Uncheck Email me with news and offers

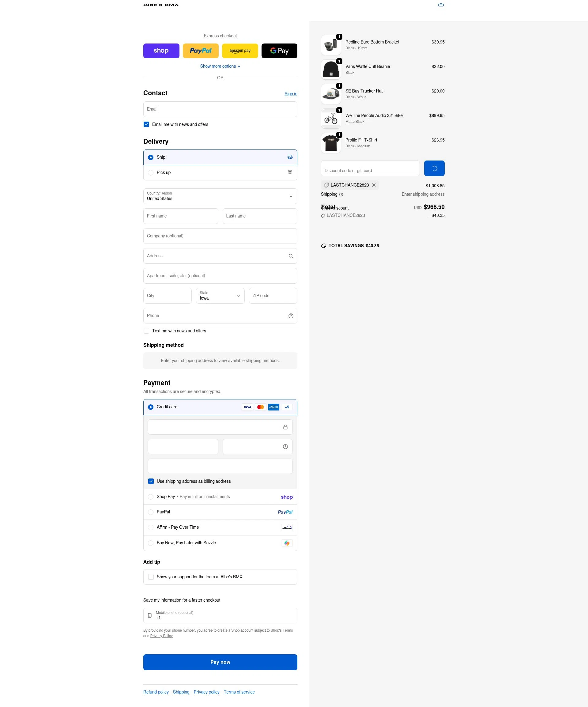146,124
